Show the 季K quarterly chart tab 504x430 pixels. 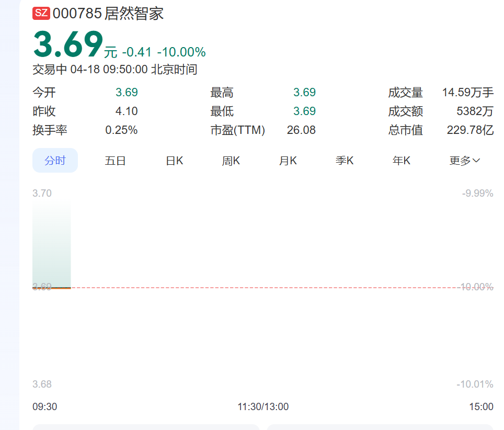[x=345, y=161]
